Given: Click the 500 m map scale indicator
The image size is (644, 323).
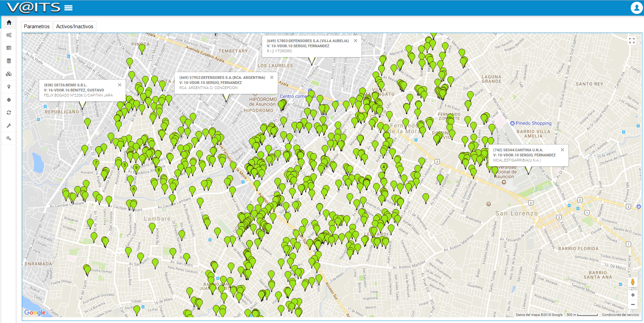Looking at the screenshot, I should pyautogui.click(x=582, y=315).
